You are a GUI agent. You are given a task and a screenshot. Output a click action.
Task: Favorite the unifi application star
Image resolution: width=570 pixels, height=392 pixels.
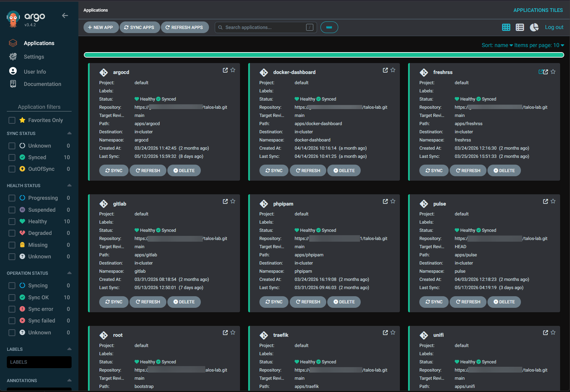pos(553,332)
